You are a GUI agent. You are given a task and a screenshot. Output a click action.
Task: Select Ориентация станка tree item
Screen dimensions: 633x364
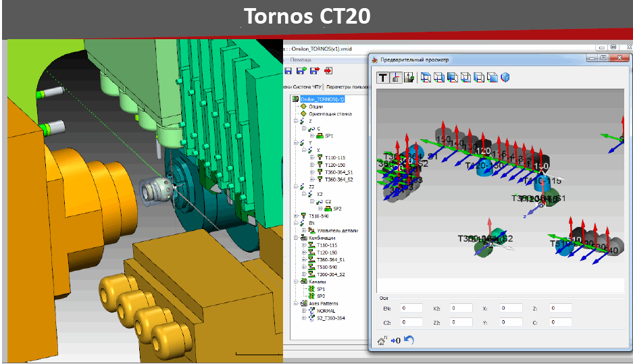[330, 114]
